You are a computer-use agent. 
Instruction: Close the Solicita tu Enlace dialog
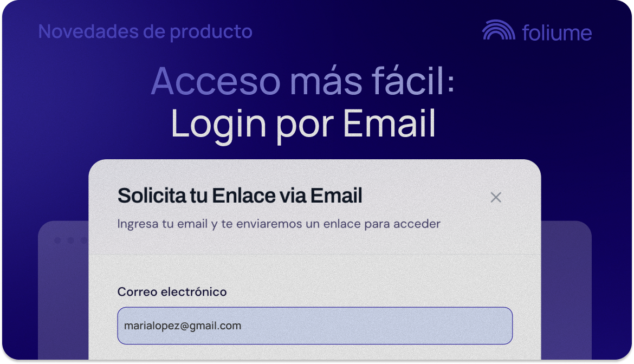(x=496, y=197)
